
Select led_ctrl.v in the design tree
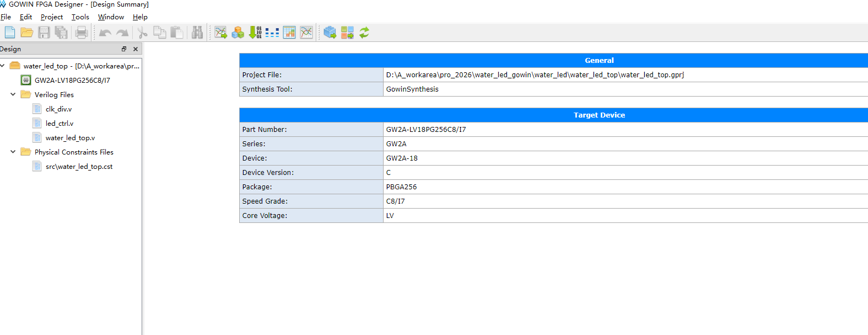(60, 123)
